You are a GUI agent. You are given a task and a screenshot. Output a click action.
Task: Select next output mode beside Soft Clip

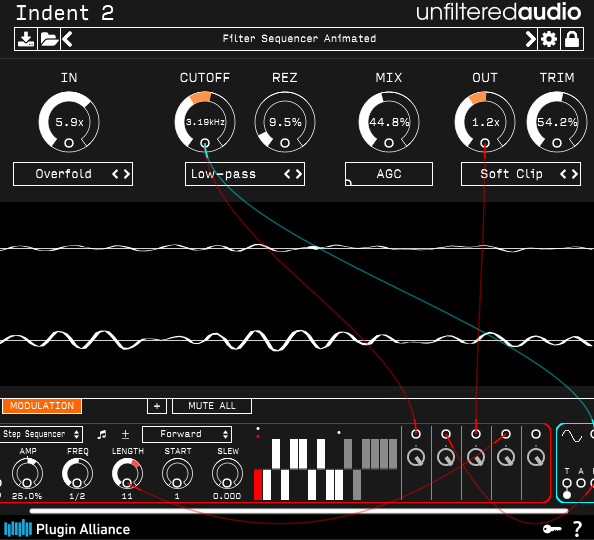click(575, 174)
